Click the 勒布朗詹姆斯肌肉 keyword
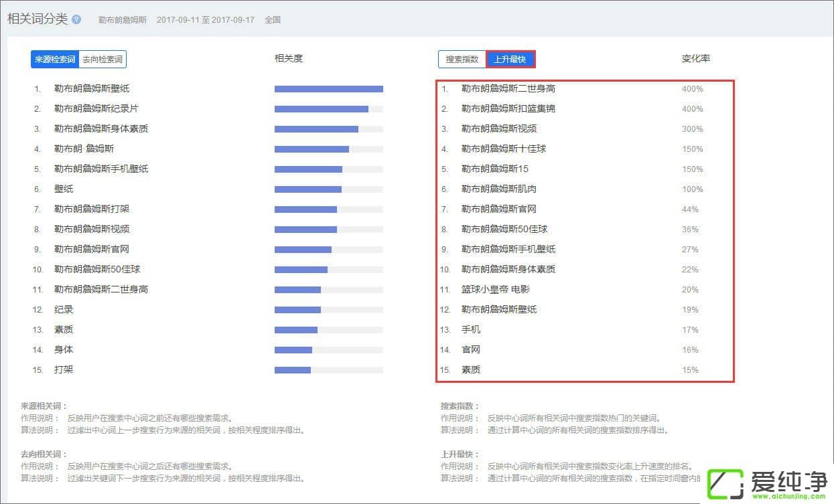Screen dimensions: 834x504 click(x=498, y=189)
